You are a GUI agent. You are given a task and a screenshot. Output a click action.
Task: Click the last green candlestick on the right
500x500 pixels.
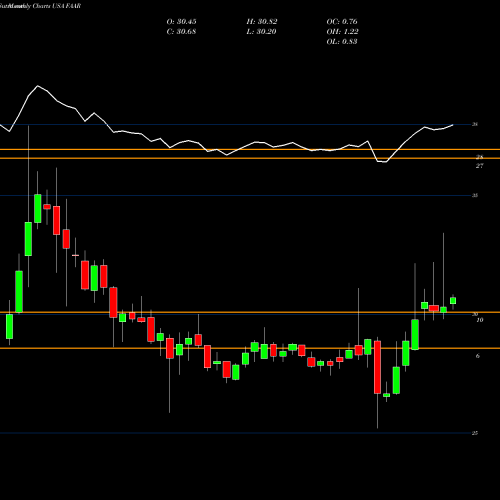tap(453, 301)
